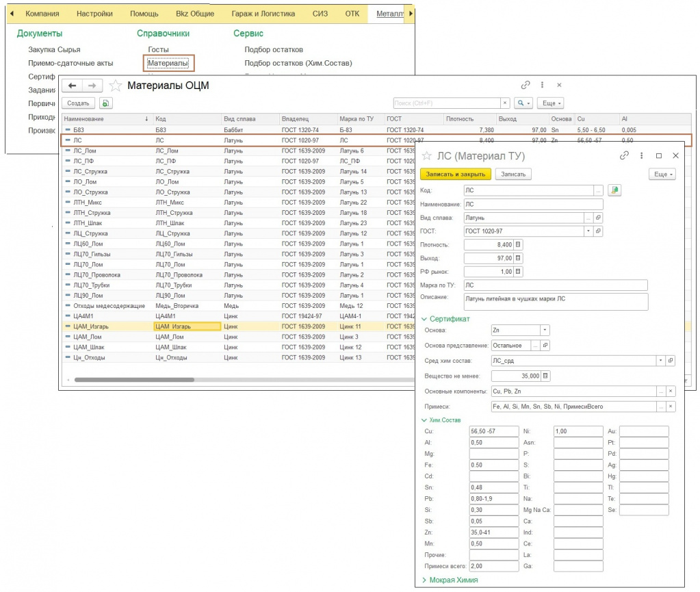Clear the Основные компоненты field

pos(670,391)
